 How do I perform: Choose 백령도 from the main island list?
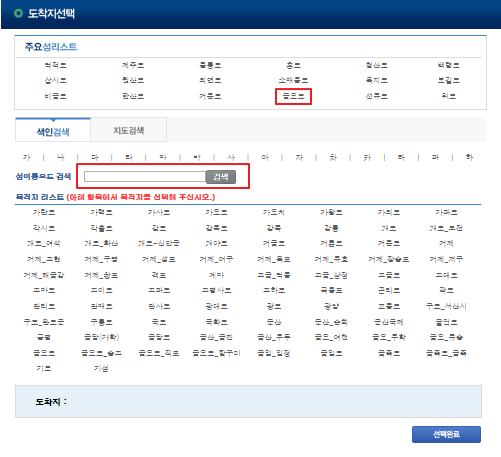tap(448, 65)
